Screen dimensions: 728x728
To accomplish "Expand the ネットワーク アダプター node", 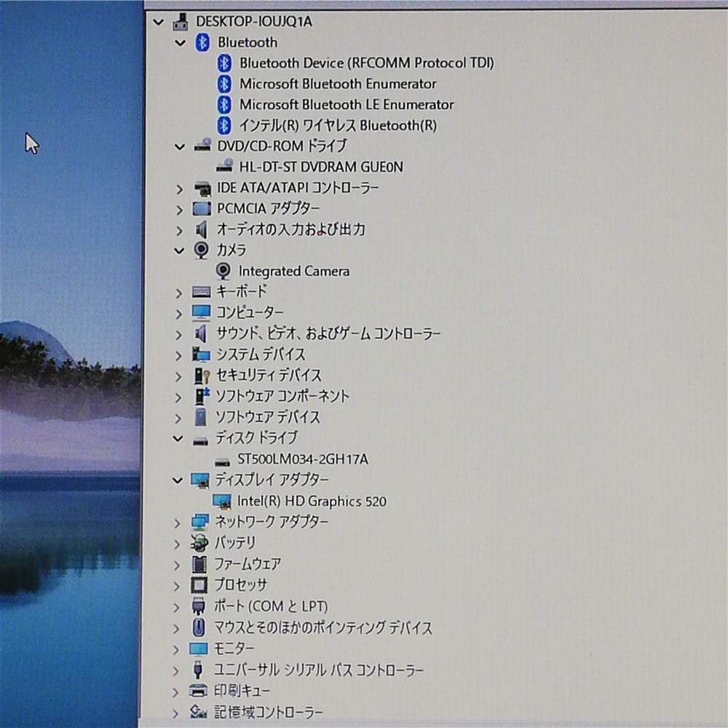I will tap(180, 521).
